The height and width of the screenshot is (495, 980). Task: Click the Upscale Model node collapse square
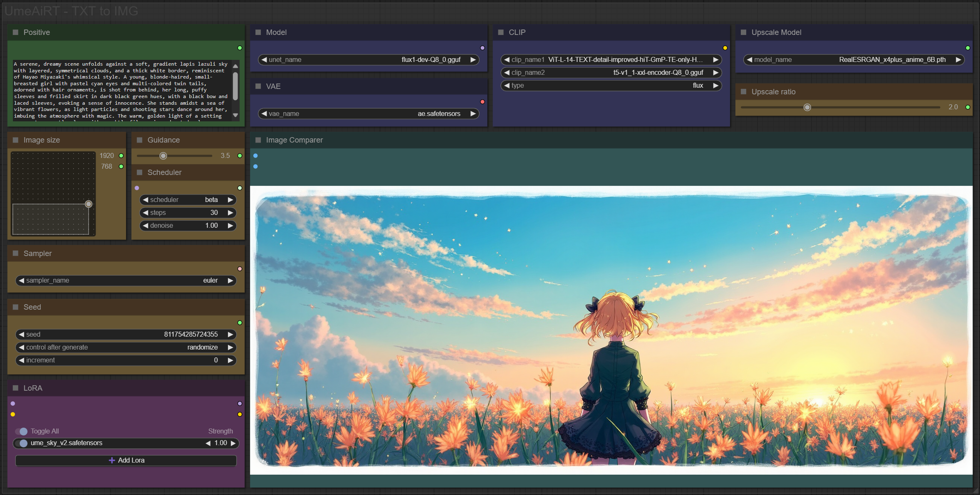pos(744,32)
